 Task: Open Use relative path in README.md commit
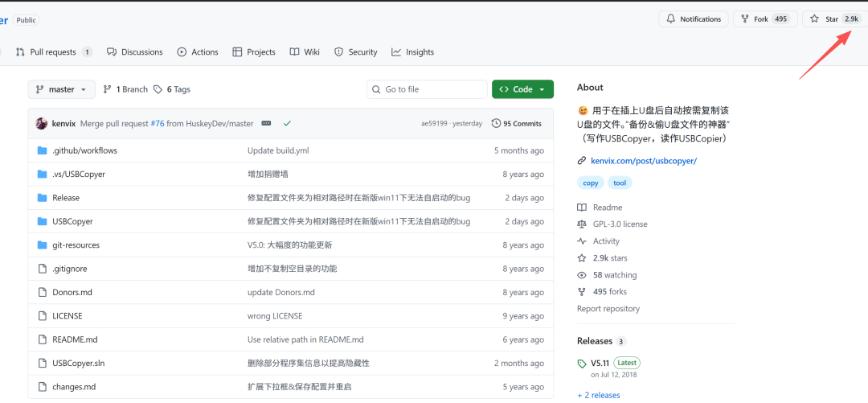click(305, 339)
